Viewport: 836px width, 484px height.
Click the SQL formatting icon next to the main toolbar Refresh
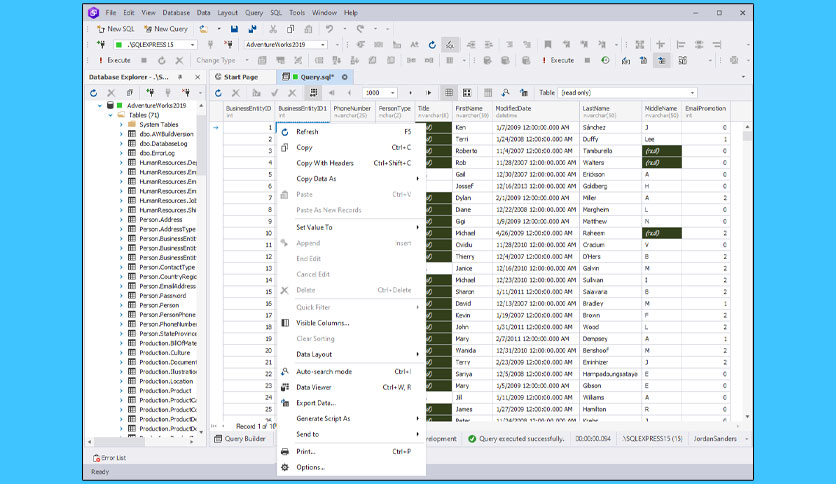[x=450, y=45]
